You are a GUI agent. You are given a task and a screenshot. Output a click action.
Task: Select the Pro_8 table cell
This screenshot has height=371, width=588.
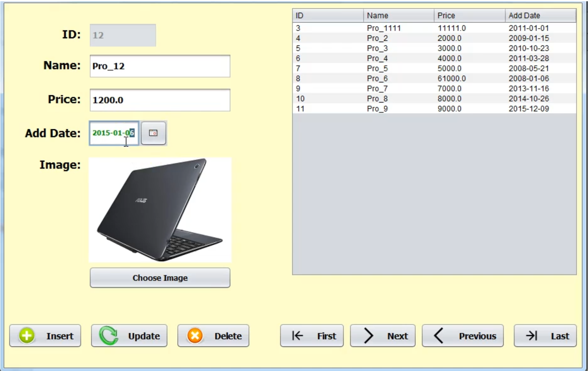pos(399,99)
